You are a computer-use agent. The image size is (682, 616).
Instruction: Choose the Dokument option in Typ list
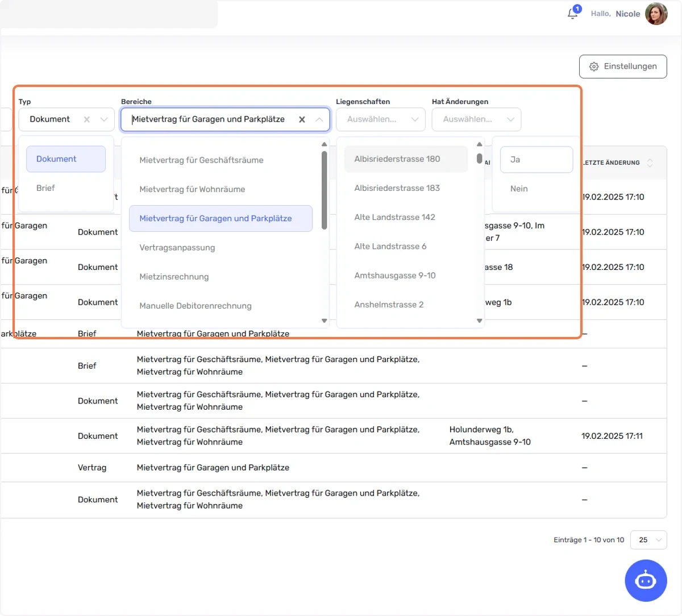pos(66,159)
